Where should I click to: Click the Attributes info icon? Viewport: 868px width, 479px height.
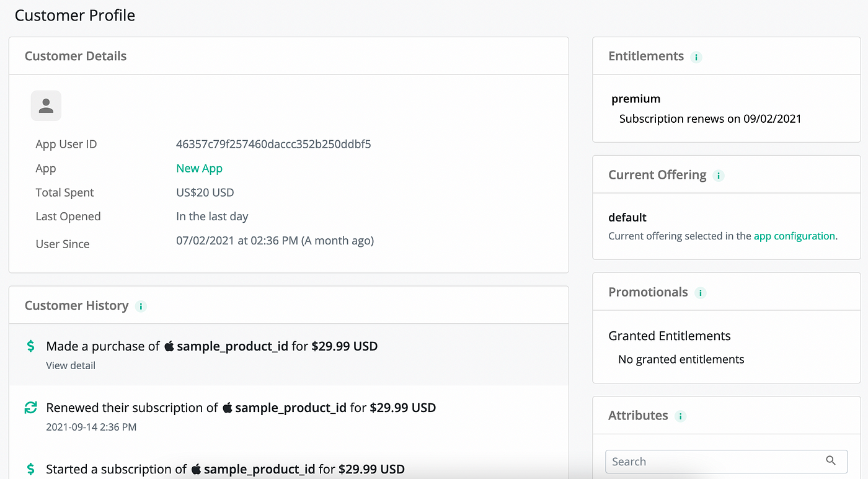(x=680, y=416)
